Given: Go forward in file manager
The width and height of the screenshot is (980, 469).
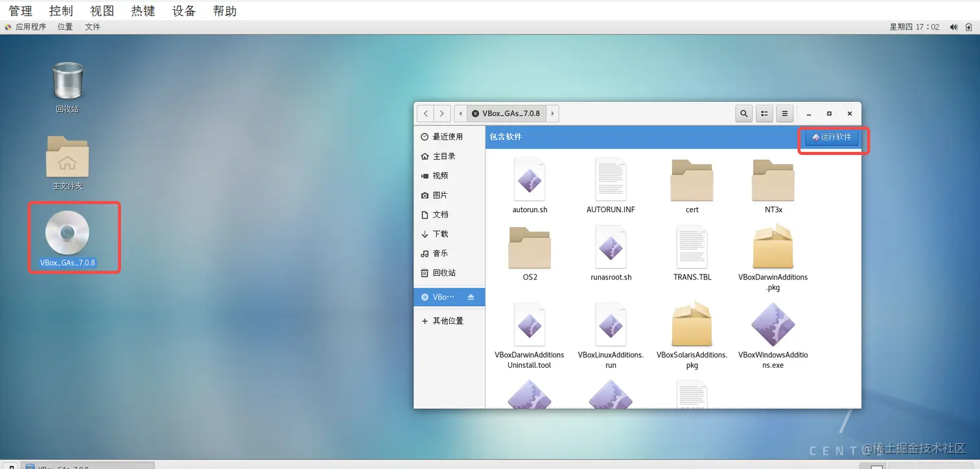Looking at the screenshot, I should tap(443, 114).
